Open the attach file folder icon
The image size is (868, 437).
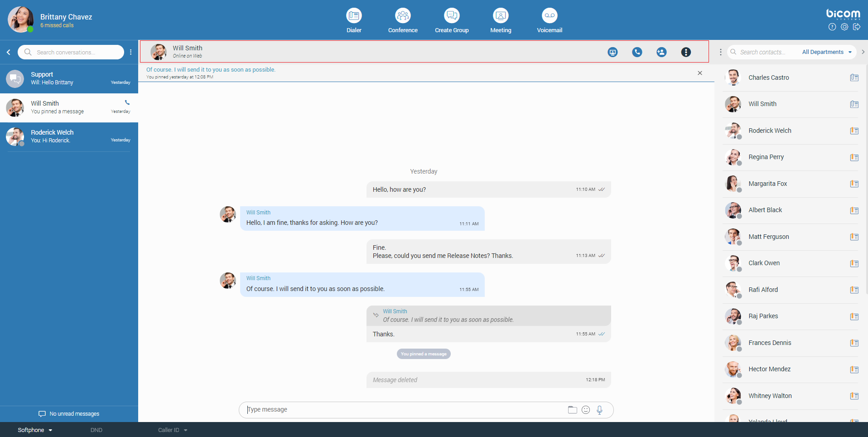572,410
